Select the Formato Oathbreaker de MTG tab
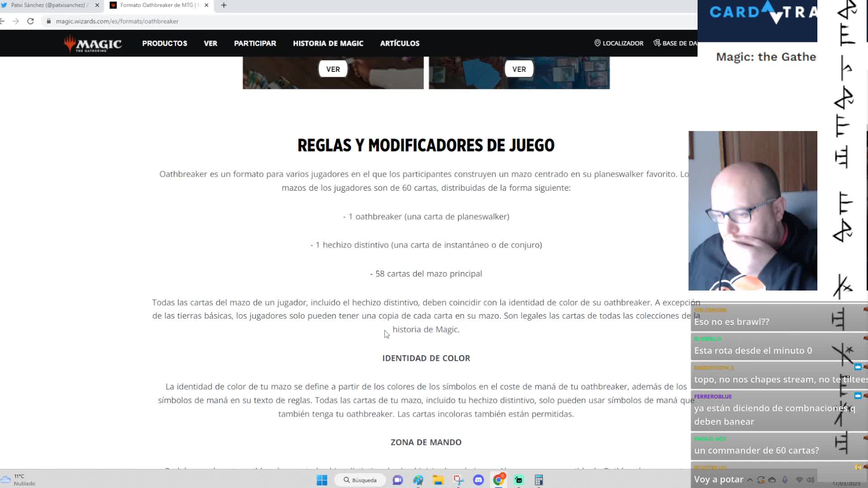This screenshot has width=868, height=488. 158,5
